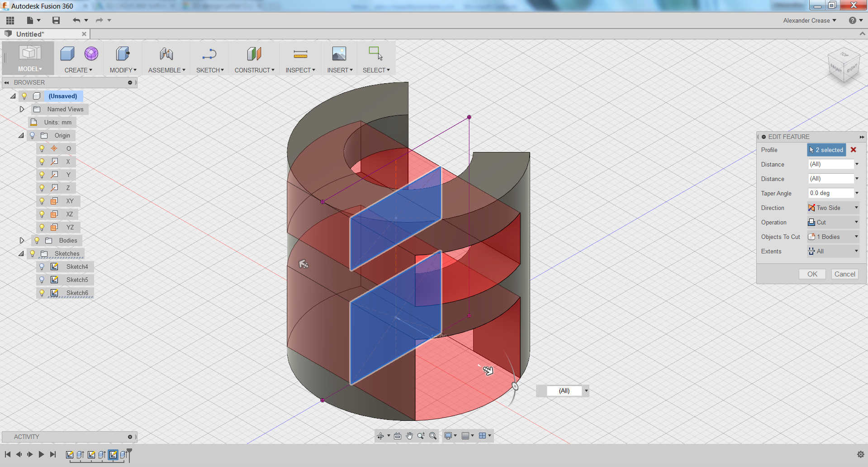868x467 pixels.
Task: Open the CREATE menu
Action: 78,70
